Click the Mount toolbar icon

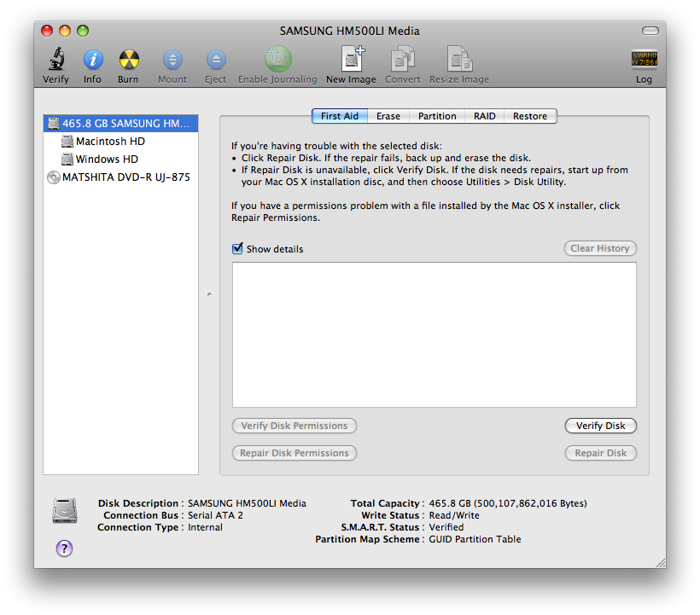point(172,60)
